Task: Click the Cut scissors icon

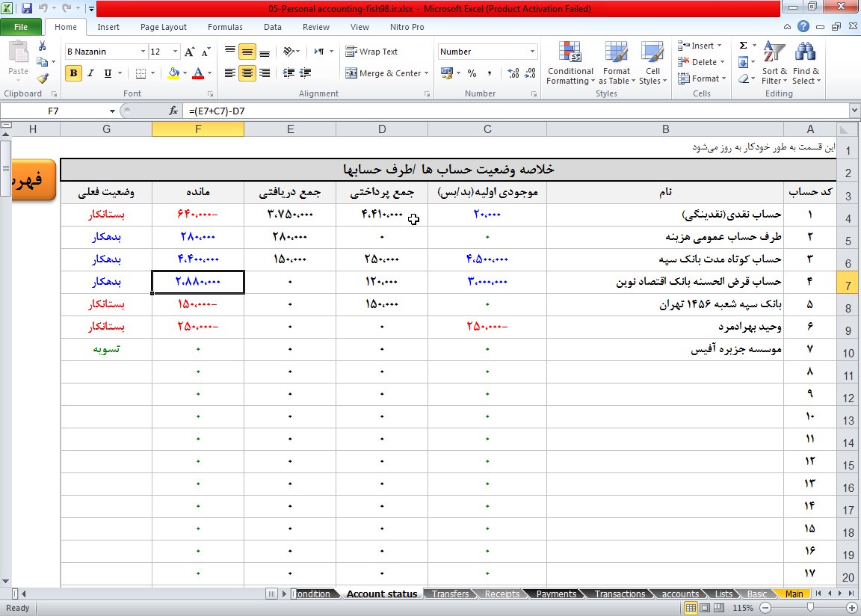Action: tap(43, 46)
